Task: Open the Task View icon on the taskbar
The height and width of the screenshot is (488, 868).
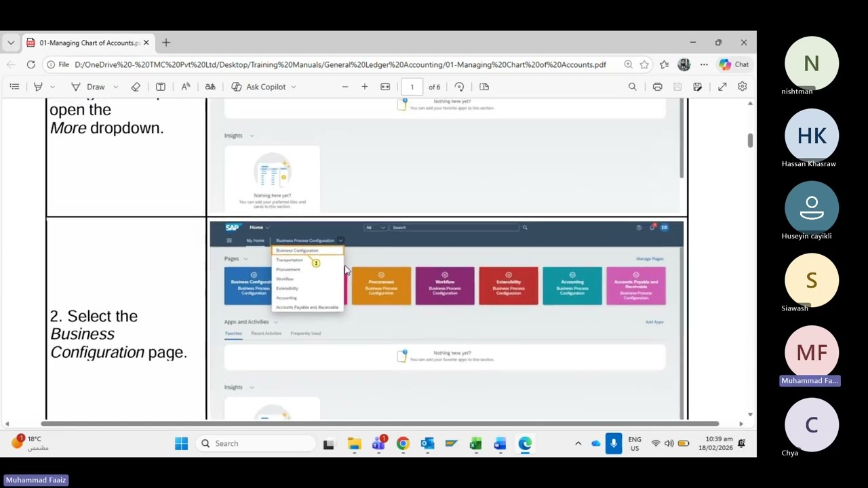Action: coord(328,443)
